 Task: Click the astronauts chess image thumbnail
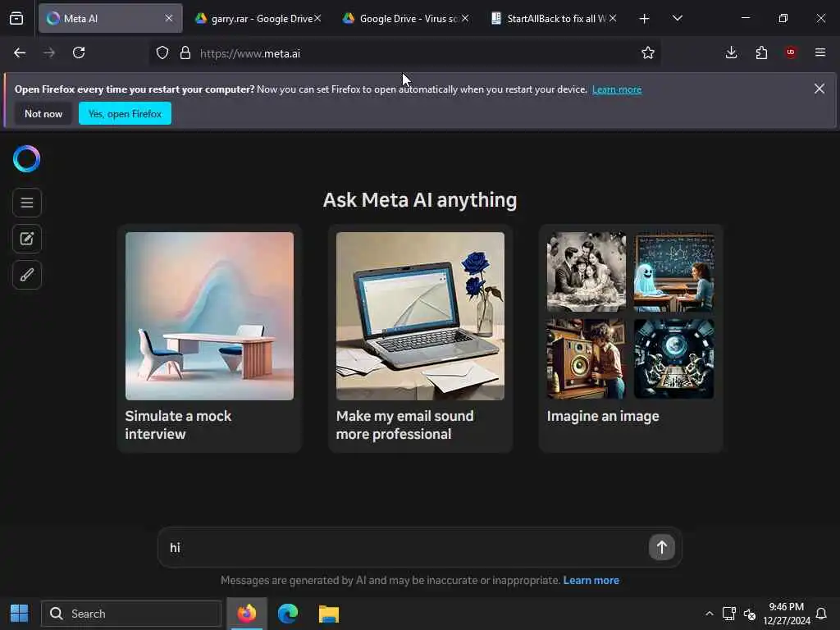(x=674, y=358)
